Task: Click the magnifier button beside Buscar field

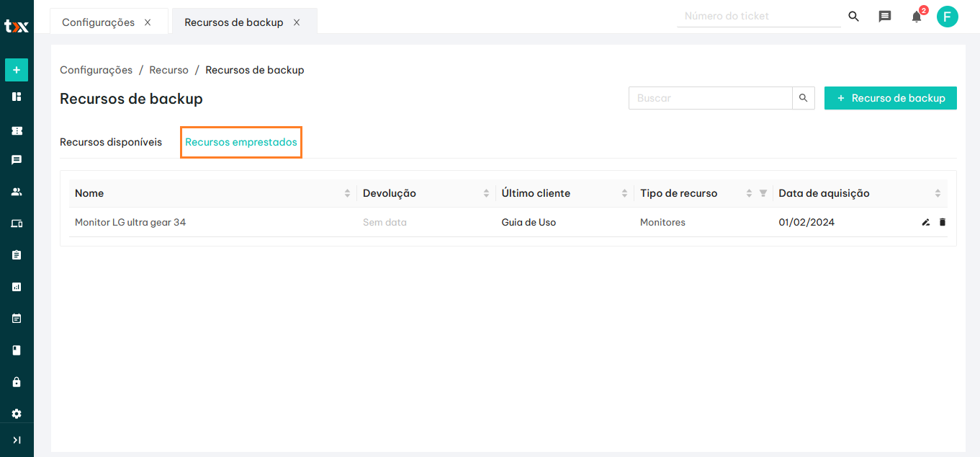Action: tap(804, 98)
